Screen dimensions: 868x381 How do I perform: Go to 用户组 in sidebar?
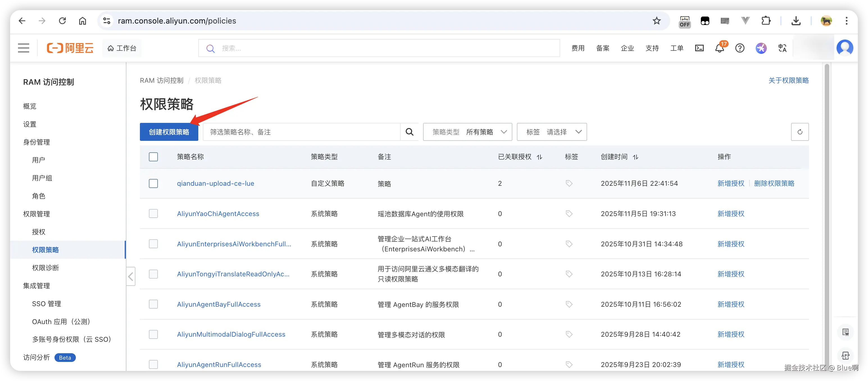[x=42, y=178]
